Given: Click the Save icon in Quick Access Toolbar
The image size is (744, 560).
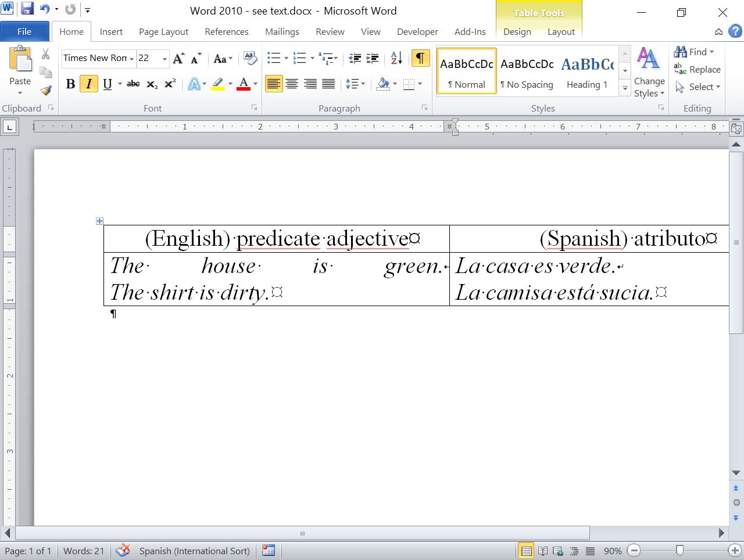Looking at the screenshot, I should click(x=27, y=9).
